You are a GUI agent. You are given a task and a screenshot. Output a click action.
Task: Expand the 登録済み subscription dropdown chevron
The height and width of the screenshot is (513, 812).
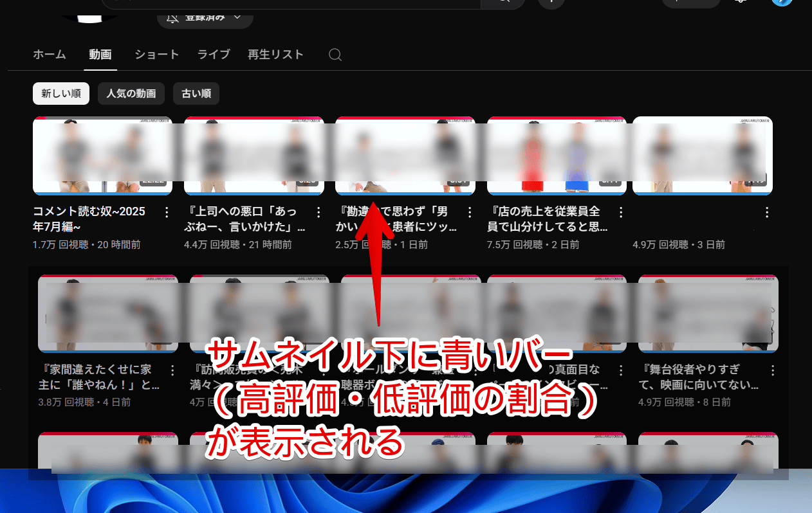pyautogui.click(x=237, y=17)
